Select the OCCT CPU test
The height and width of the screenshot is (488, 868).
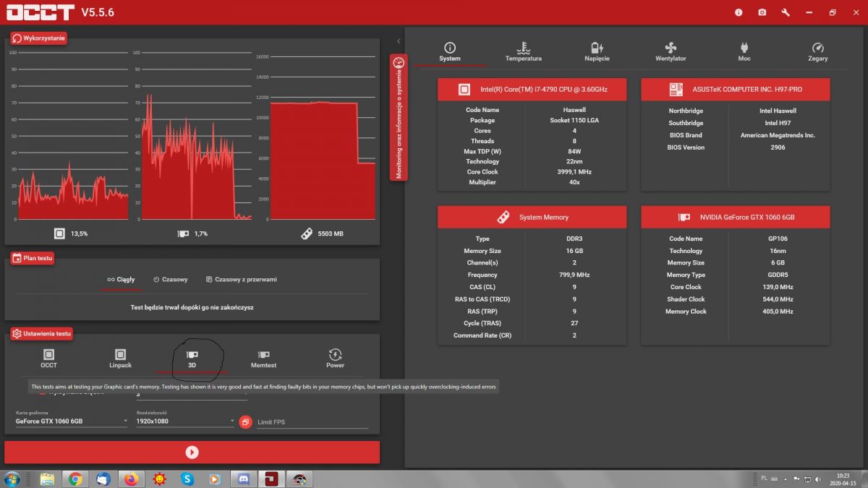(48, 359)
